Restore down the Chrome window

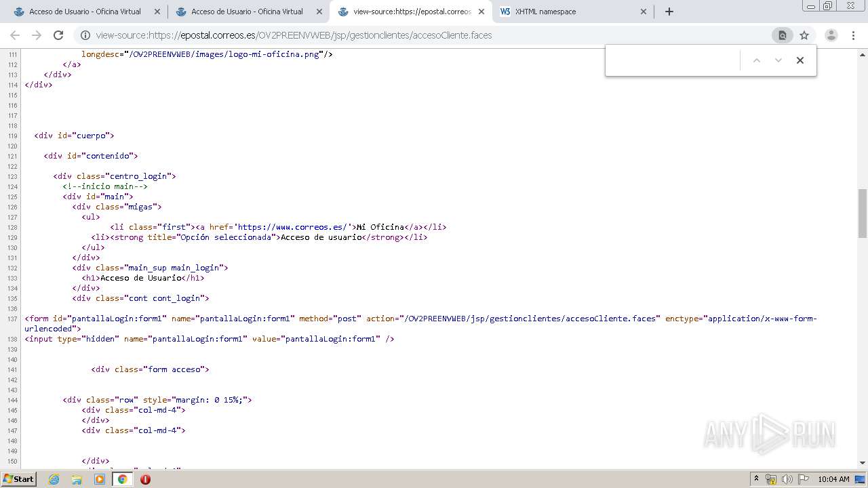pos(827,5)
